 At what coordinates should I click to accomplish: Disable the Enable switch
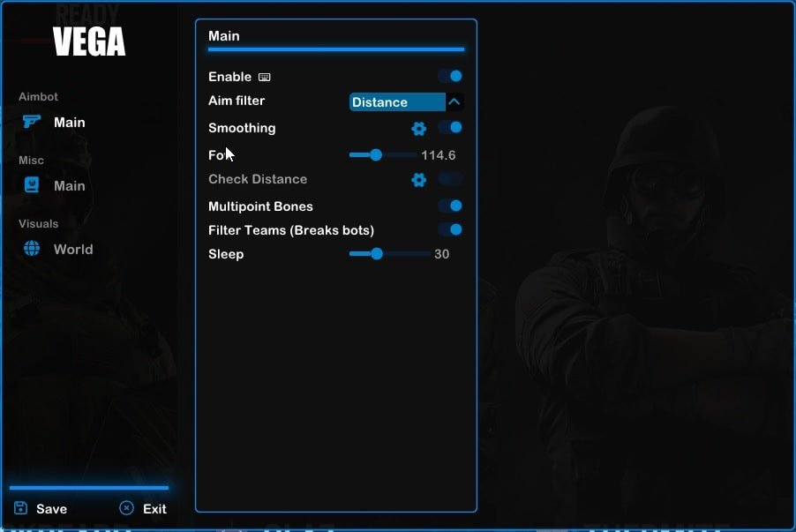[x=450, y=76]
